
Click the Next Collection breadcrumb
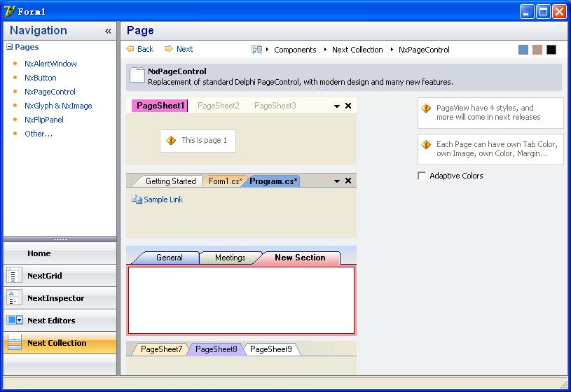[357, 50]
